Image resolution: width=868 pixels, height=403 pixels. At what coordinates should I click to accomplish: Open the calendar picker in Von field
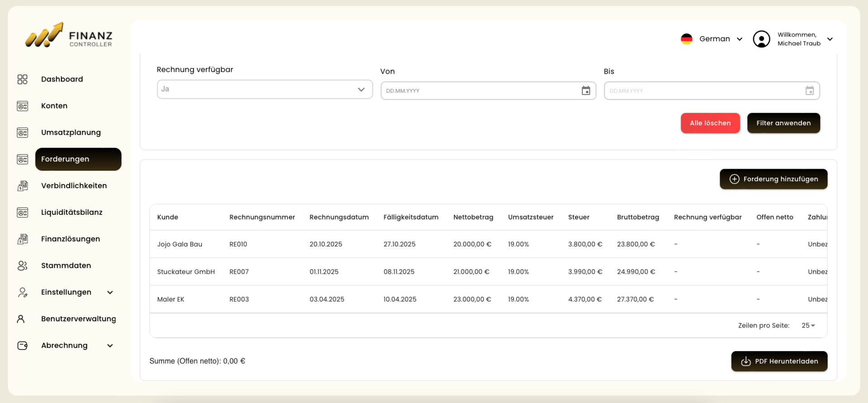pos(585,91)
